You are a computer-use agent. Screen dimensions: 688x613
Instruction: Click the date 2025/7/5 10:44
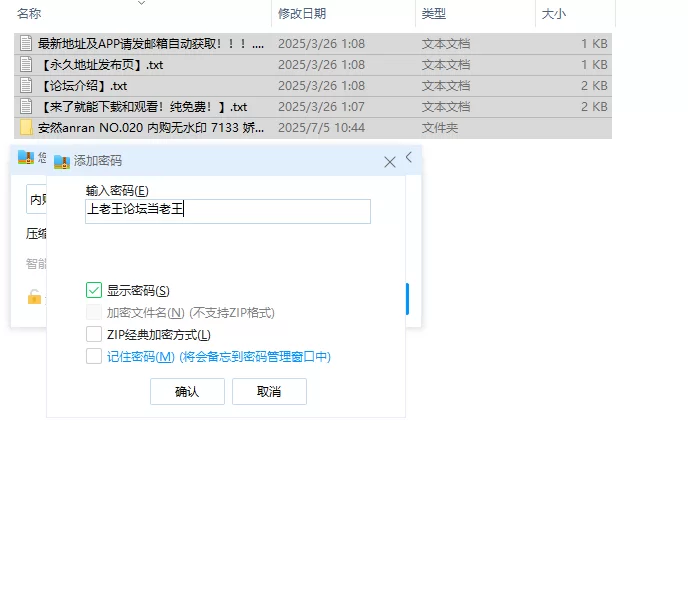[321, 128]
